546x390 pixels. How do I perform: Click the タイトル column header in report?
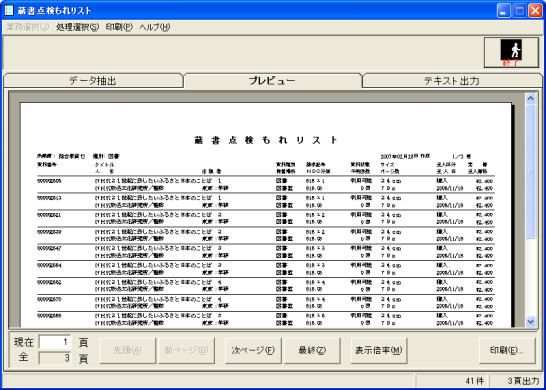[104, 164]
